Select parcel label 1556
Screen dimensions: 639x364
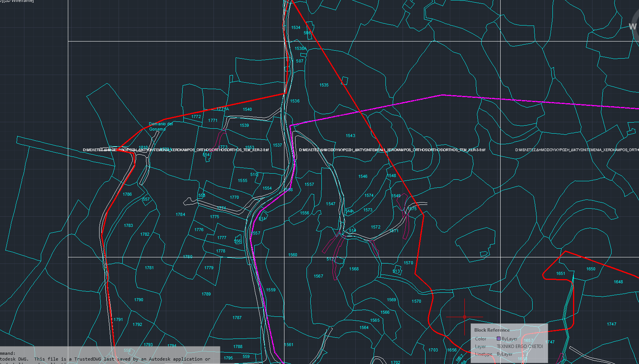[x=304, y=213]
